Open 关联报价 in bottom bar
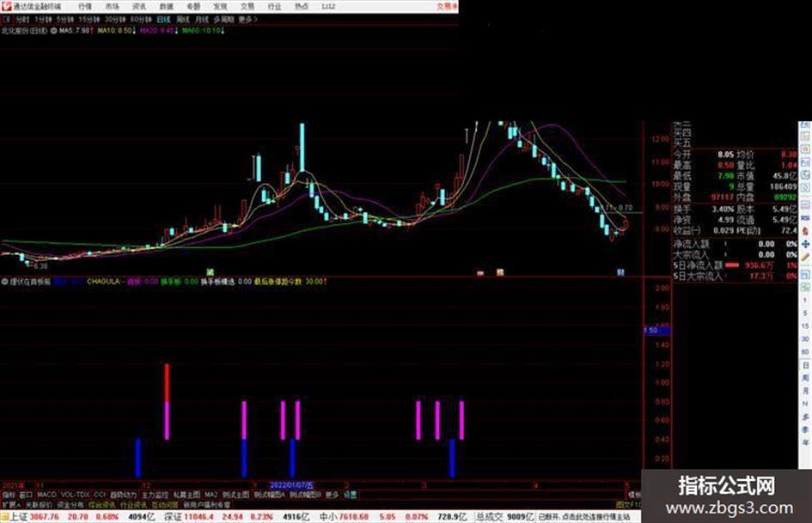Image resolution: width=812 pixels, height=523 pixels. 39,504
